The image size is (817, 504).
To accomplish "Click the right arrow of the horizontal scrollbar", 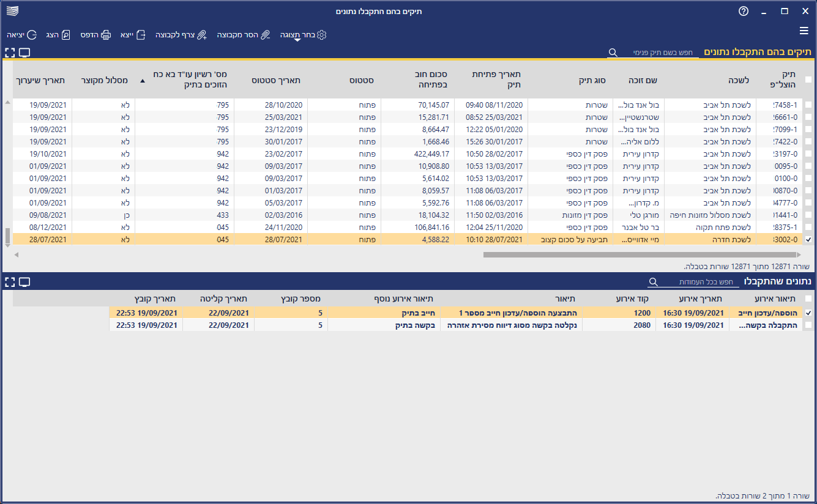I will coord(800,254).
